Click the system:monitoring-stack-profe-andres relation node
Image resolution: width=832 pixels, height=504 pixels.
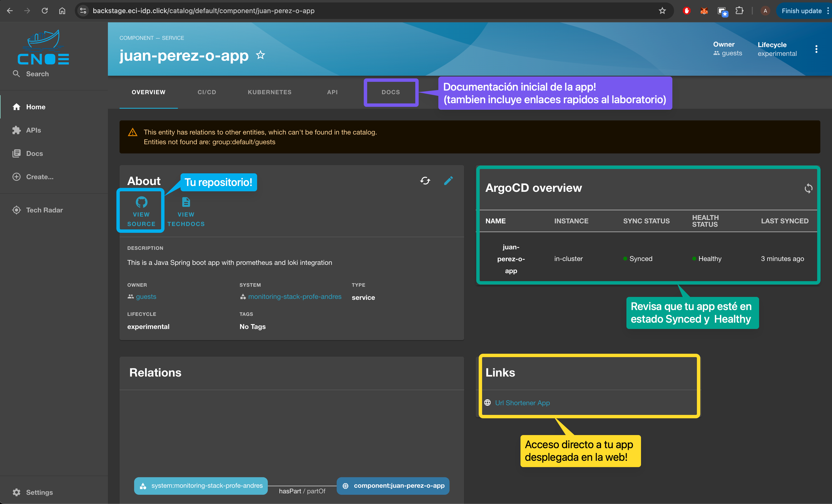[x=201, y=486]
